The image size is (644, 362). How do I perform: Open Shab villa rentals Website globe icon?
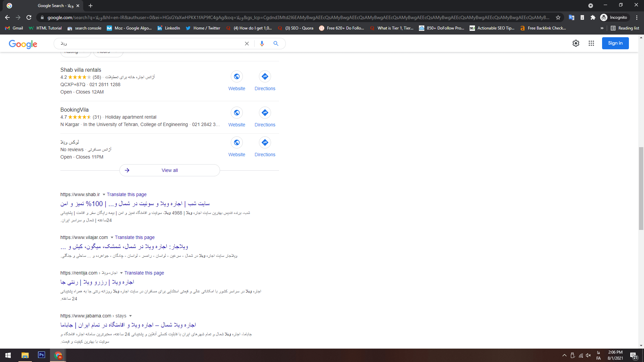click(237, 76)
